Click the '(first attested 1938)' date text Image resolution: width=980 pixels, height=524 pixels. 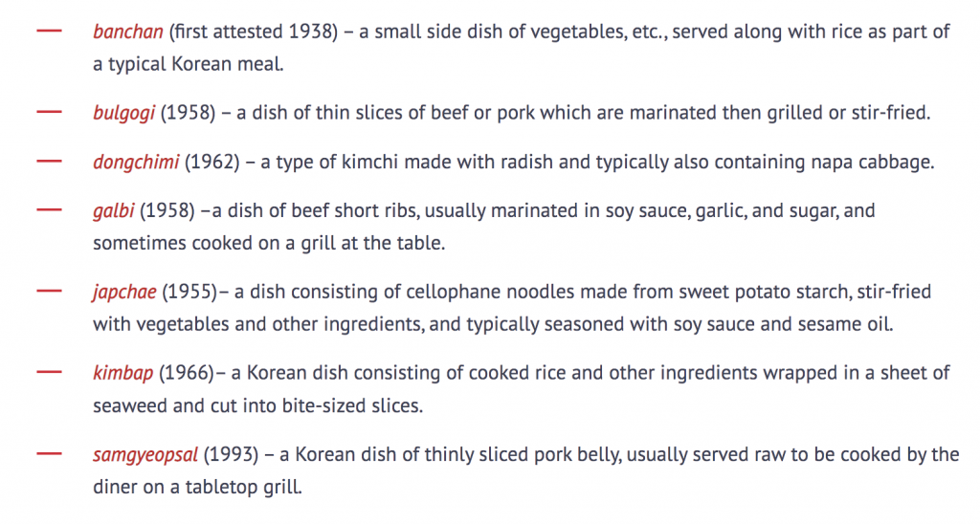(253, 32)
